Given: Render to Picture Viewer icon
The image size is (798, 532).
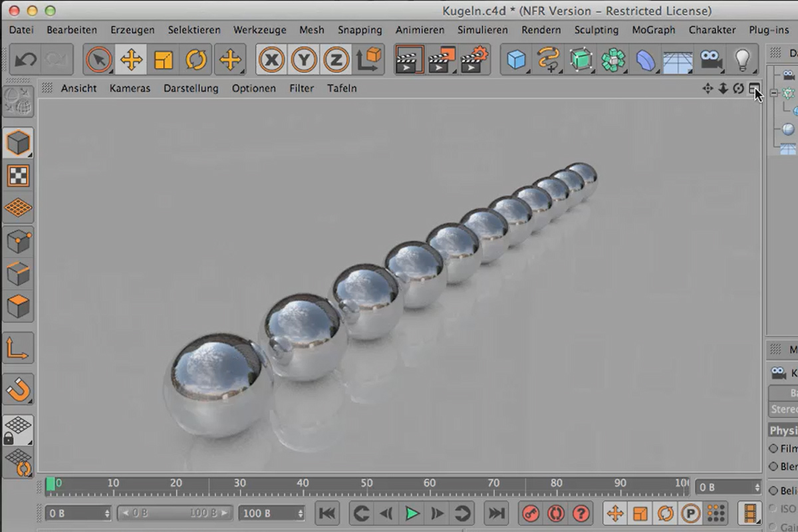Looking at the screenshot, I should click(442, 60).
